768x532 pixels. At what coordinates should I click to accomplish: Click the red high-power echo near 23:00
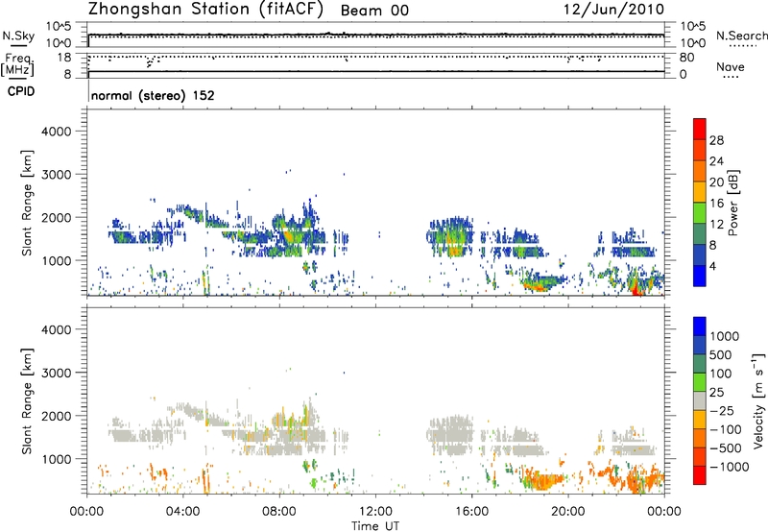[636, 290]
